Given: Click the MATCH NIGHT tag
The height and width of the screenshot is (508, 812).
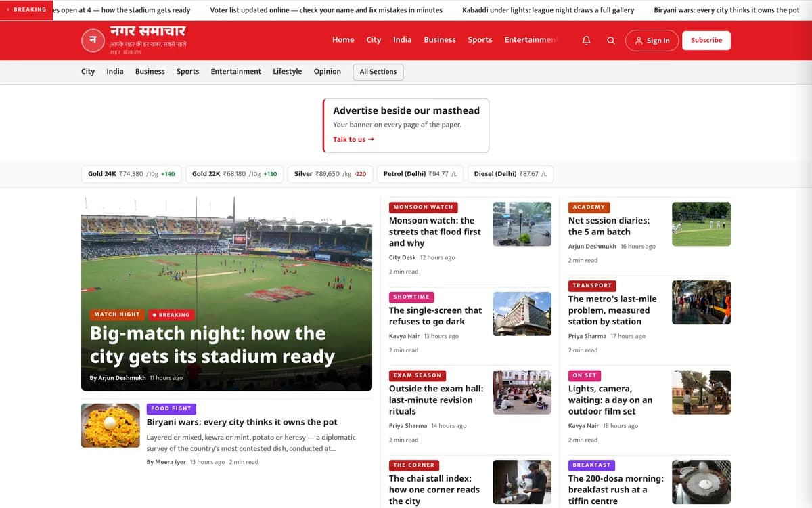Looking at the screenshot, I should click(x=117, y=314).
